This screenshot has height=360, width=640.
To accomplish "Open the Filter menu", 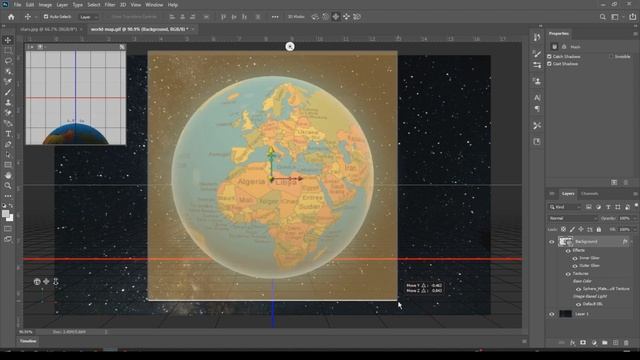I will coord(110,5).
